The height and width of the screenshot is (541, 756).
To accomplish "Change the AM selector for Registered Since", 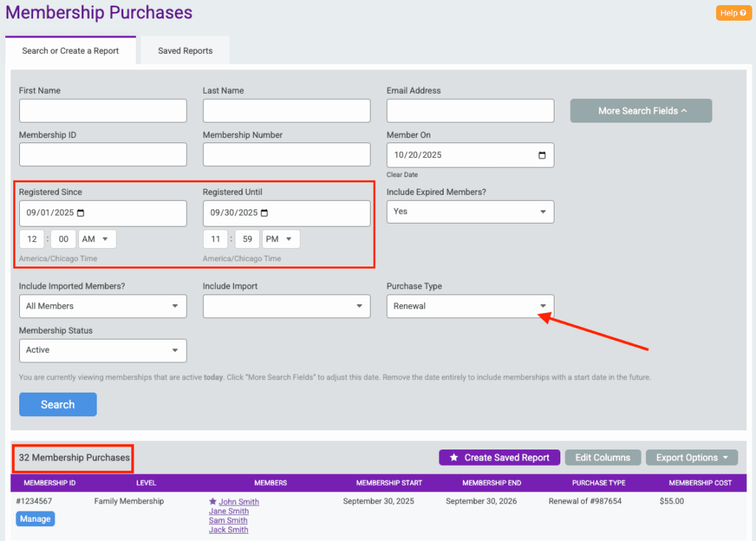I will pyautogui.click(x=97, y=239).
